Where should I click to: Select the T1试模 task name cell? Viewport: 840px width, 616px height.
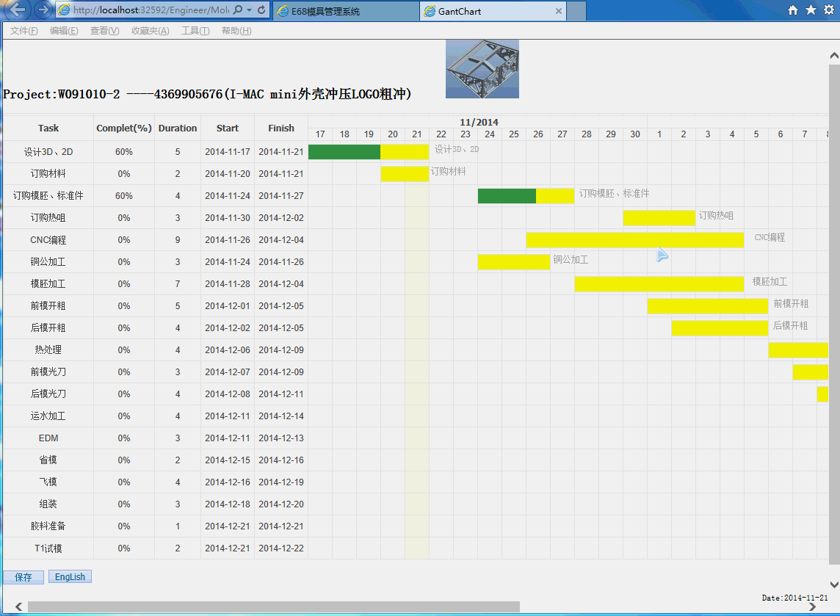(48, 548)
